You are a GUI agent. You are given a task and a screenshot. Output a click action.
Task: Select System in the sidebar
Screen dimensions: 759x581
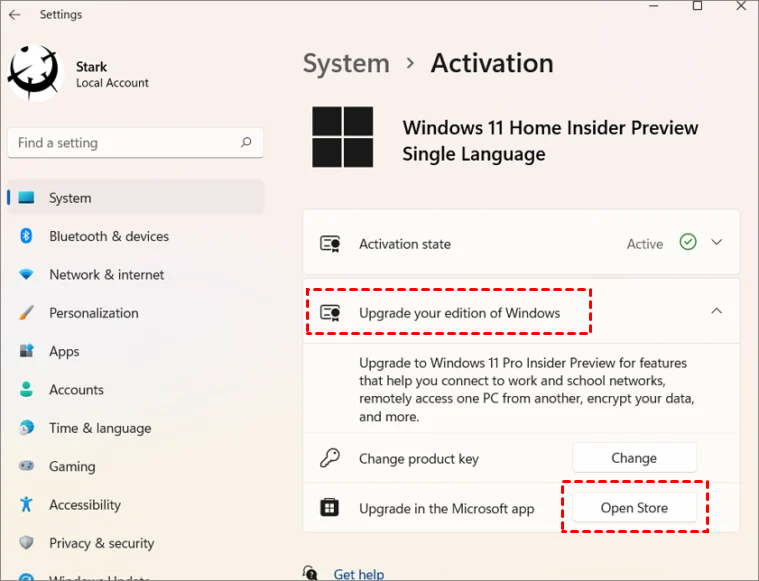click(x=136, y=198)
